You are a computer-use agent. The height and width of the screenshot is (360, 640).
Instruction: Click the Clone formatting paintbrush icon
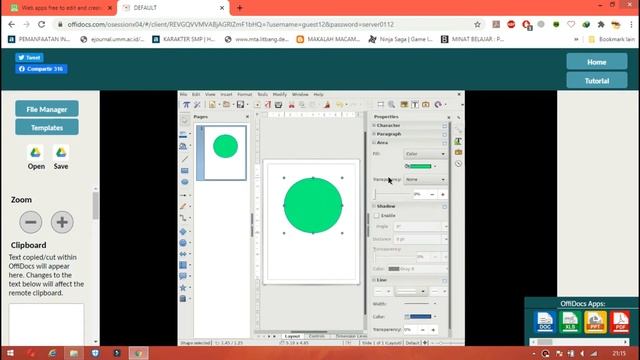tap(327, 105)
